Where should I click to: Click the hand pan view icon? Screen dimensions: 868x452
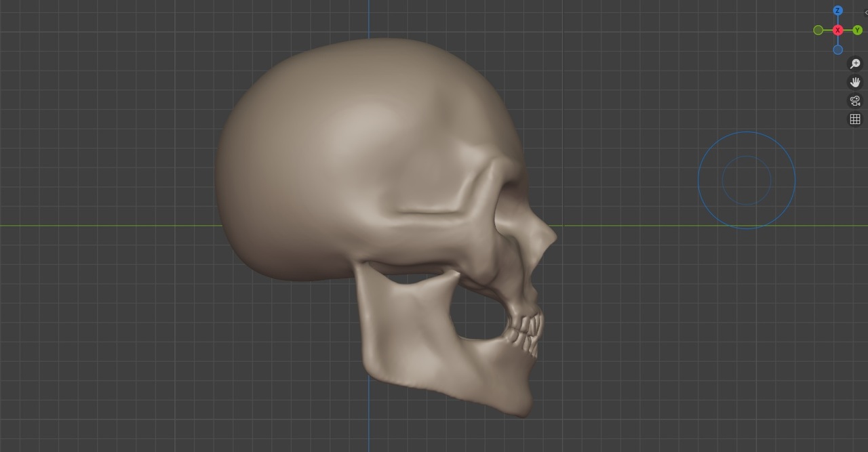(855, 82)
